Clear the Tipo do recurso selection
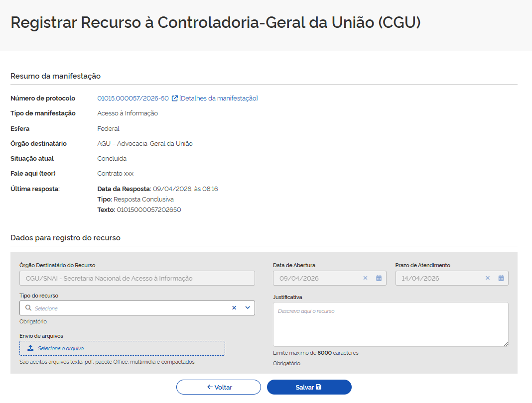The image size is (532, 403). (x=234, y=308)
